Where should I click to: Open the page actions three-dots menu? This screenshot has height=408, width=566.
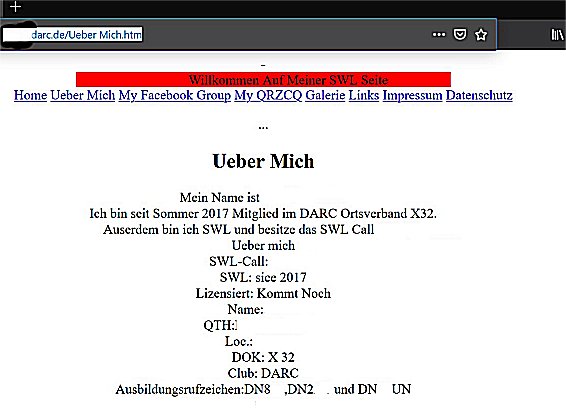click(x=439, y=35)
